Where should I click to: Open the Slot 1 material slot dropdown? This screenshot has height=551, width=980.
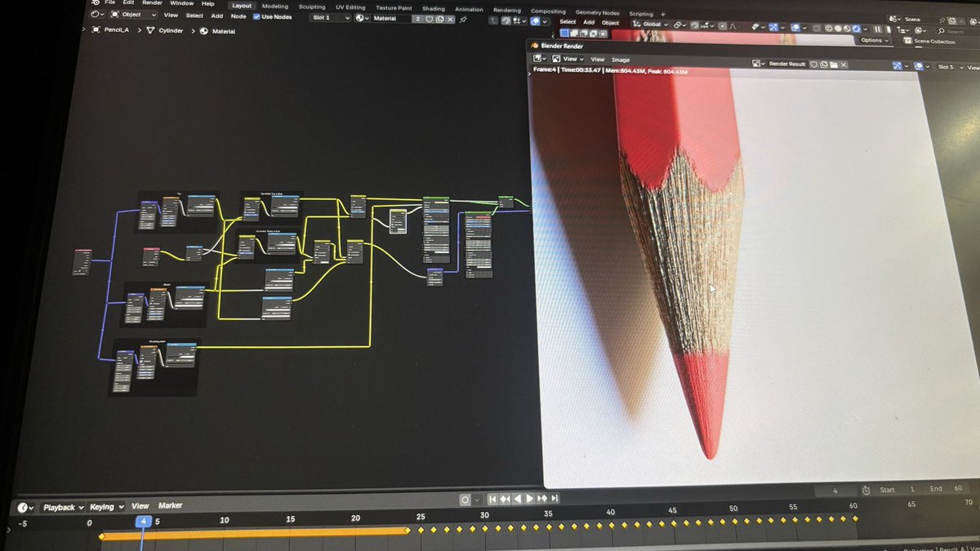pyautogui.click(x=331, y=18)
